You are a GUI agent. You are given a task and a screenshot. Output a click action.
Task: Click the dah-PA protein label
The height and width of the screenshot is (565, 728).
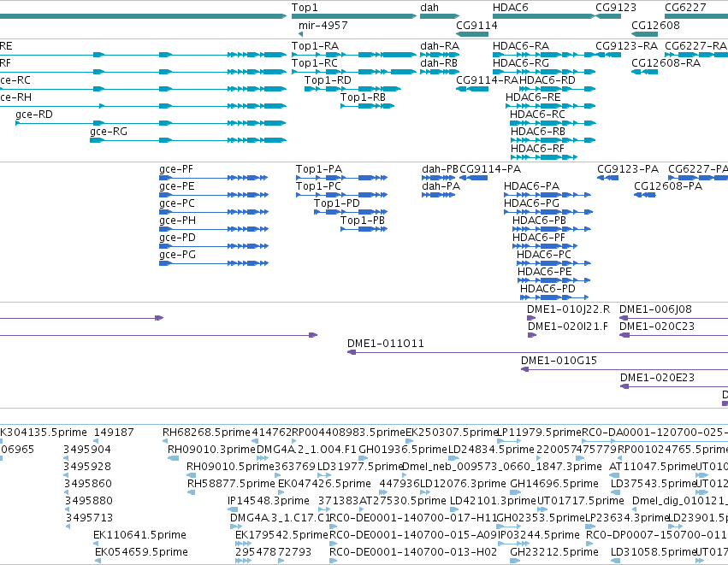(441, 186)
